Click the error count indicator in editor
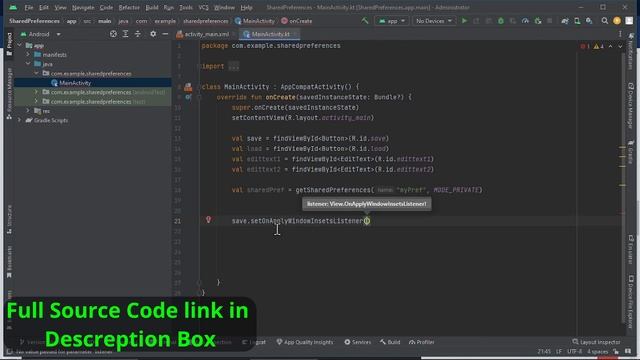 585,47
